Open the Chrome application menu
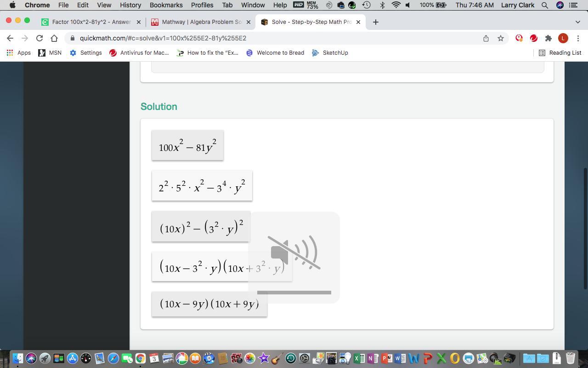Viewport: 588px width, 368px height. tap(37, 5)
